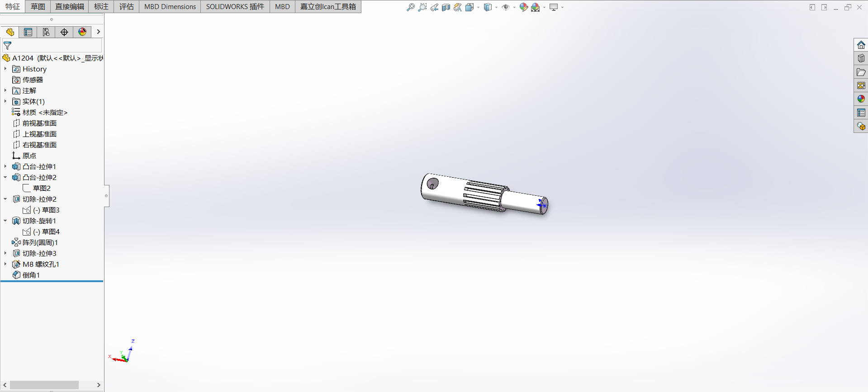Open dropdown arrow beside Hide/Show Items eye
This screenshot has height=392, width=868.
point(514,8)
